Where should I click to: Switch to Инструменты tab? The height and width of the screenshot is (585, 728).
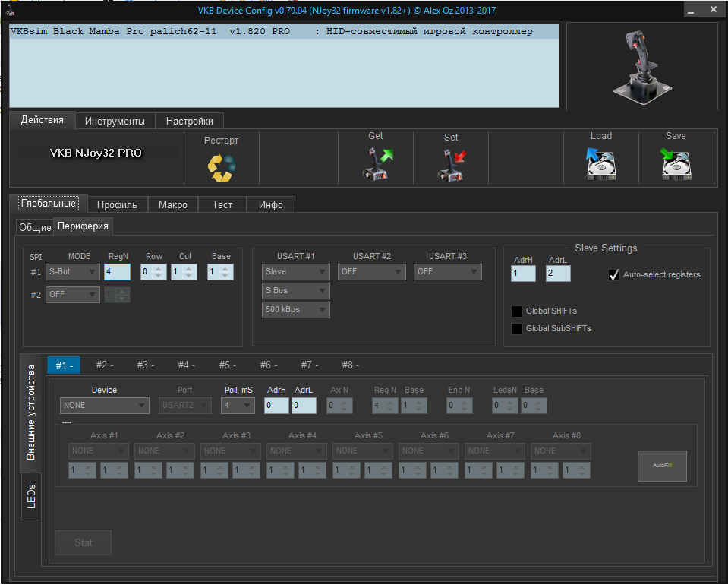click(115, 122)
